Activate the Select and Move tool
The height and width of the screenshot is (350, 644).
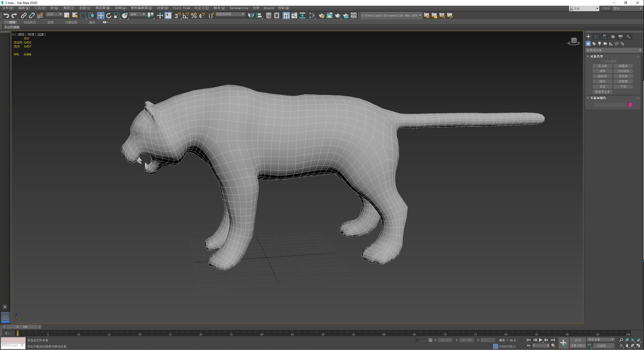(x=101, y=15)
